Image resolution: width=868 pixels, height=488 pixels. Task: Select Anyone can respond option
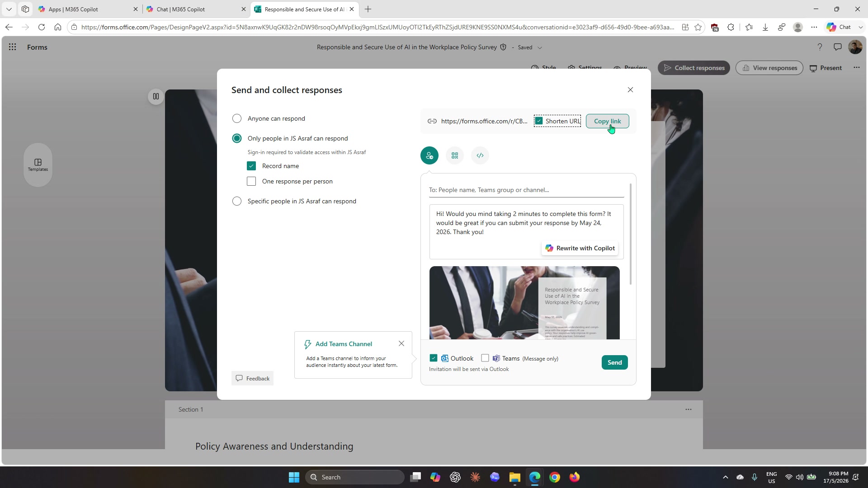[236, 118]
